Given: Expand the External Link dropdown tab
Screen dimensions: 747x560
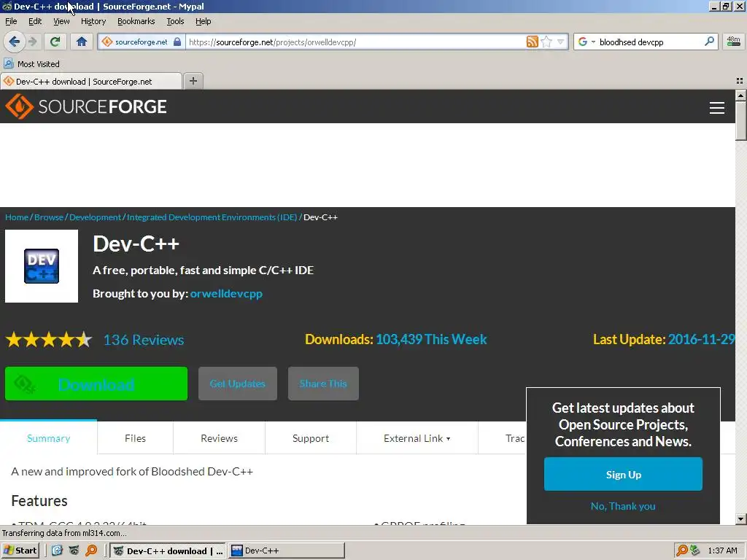Looking at the screenshot, I should [x=417, y=438].
